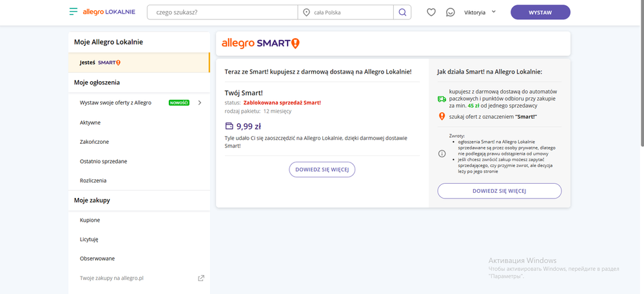This screenshot has width=644, height=294.
Task: Click the Twój Smart! heading
Action: click(x=244, y=93)
